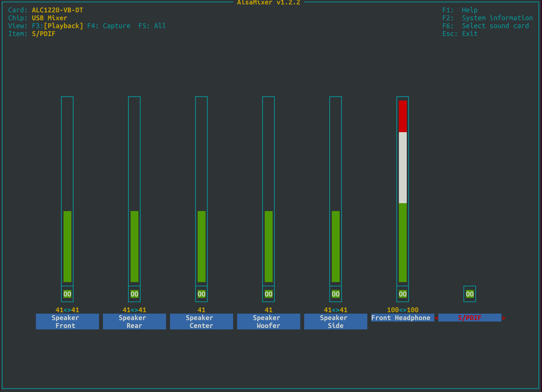
Task: Toggle mute box under Speaker Side
Action: click(x=336, y=294)
